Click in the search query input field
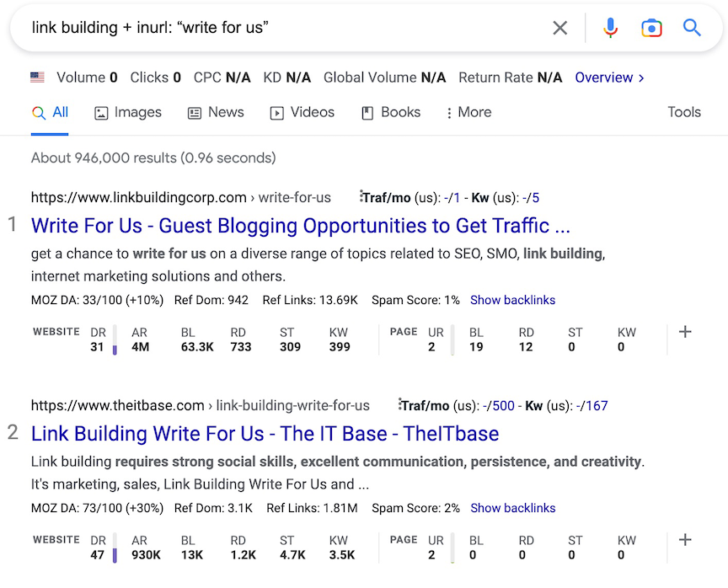This screenshot has width=728, height=588. (x=288, y=28)
